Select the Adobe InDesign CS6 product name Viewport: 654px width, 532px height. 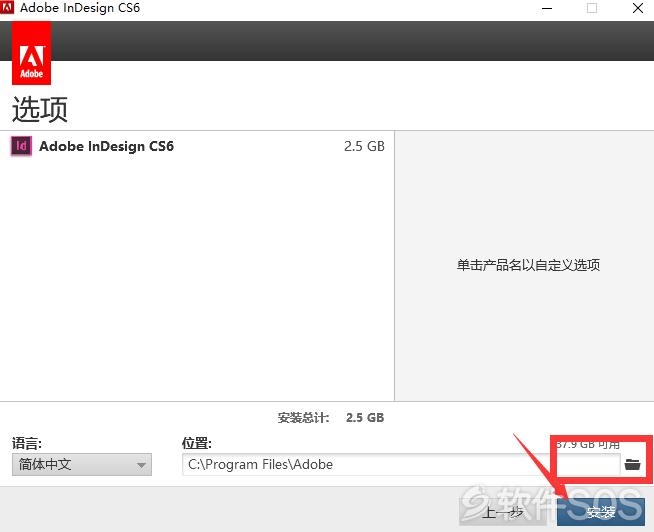coord(106,146)
